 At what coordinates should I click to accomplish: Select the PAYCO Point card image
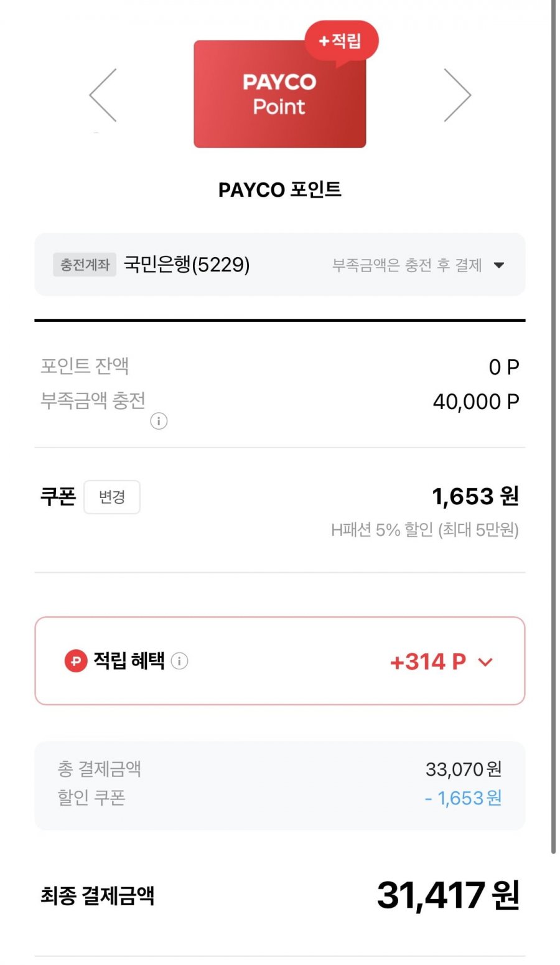click(279, 95)
